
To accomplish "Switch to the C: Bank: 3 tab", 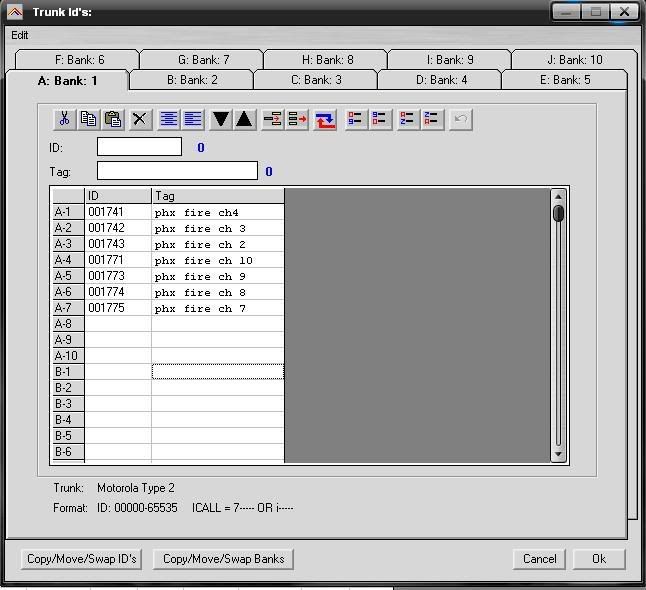I will point(316,80).
